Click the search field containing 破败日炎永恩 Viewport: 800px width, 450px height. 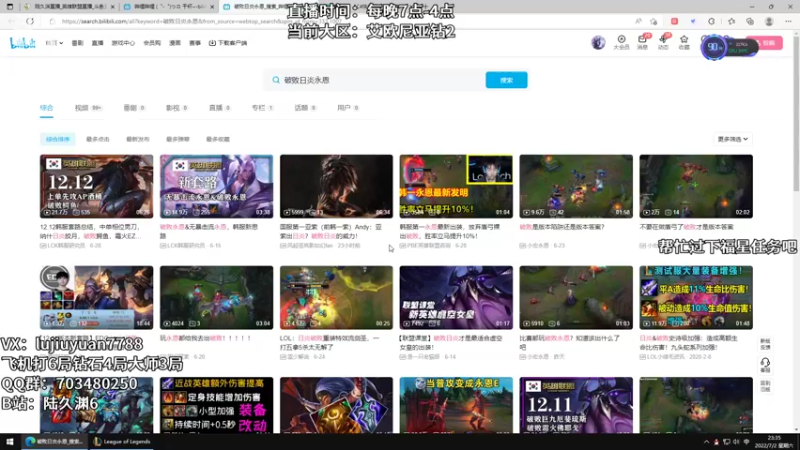point(374,80)
